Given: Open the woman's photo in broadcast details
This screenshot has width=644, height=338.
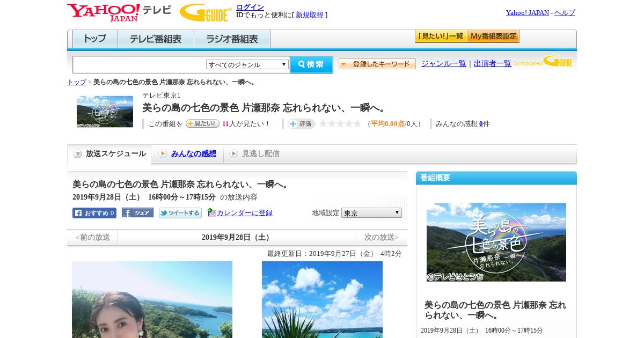Looking at the screenshot, I should tap(152, 299).
